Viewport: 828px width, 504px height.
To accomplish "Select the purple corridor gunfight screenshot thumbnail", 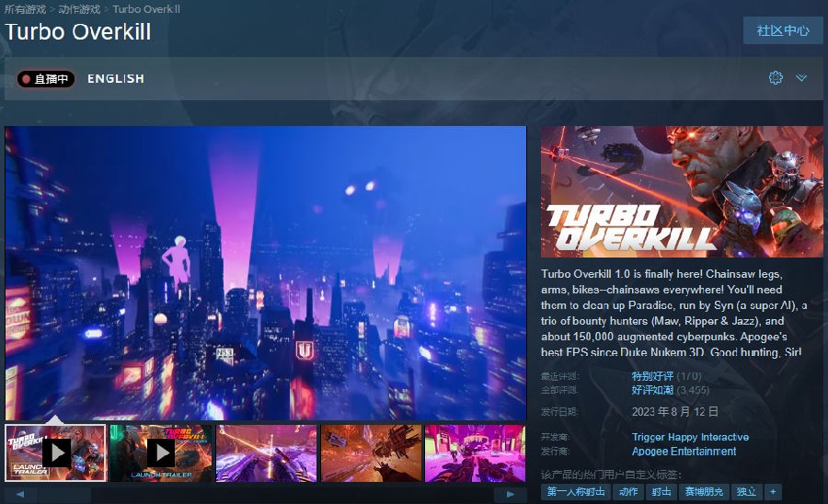I will pos(266,453).
